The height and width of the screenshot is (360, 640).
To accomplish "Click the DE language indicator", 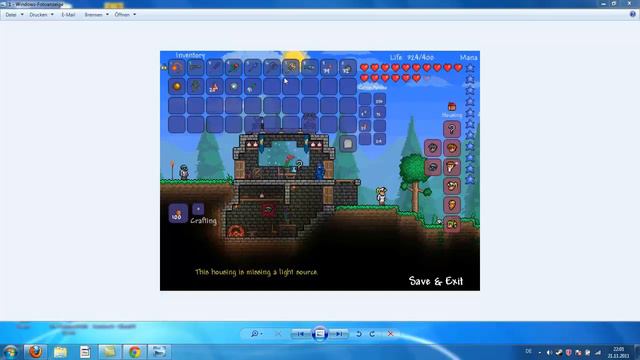I will tap(529, 351).
